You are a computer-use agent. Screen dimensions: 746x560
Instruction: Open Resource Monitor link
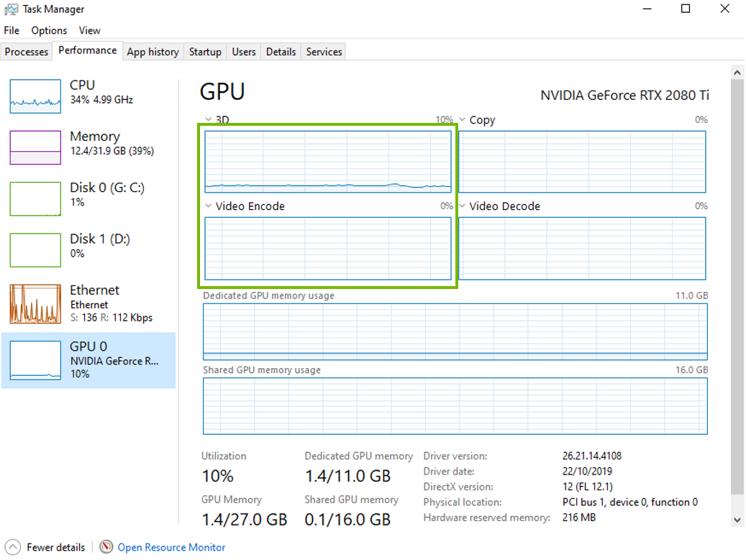pyautogui.click(x=171, y=547)
